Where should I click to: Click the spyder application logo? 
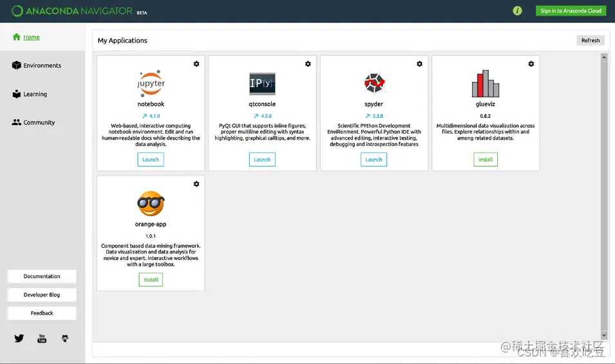(374, 83)
